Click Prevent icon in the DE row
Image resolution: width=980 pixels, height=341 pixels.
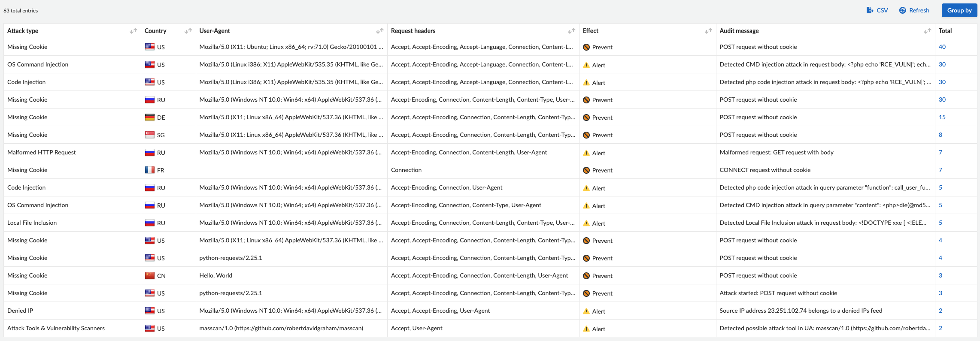pos(586,118)
